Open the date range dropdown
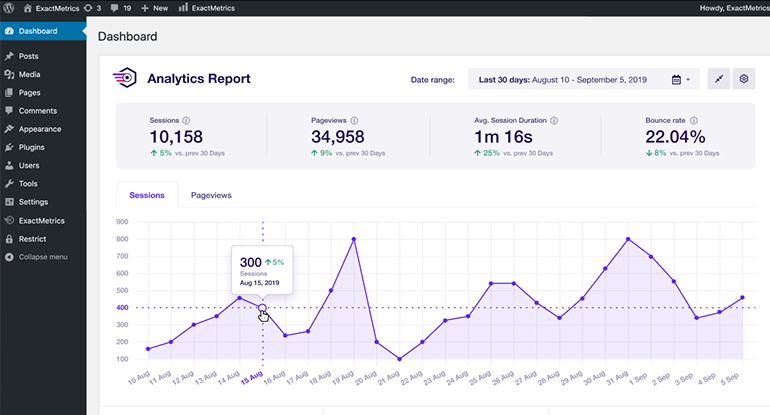Image resolution: width=770 pixels, height=415 pixels. [582, 79]
